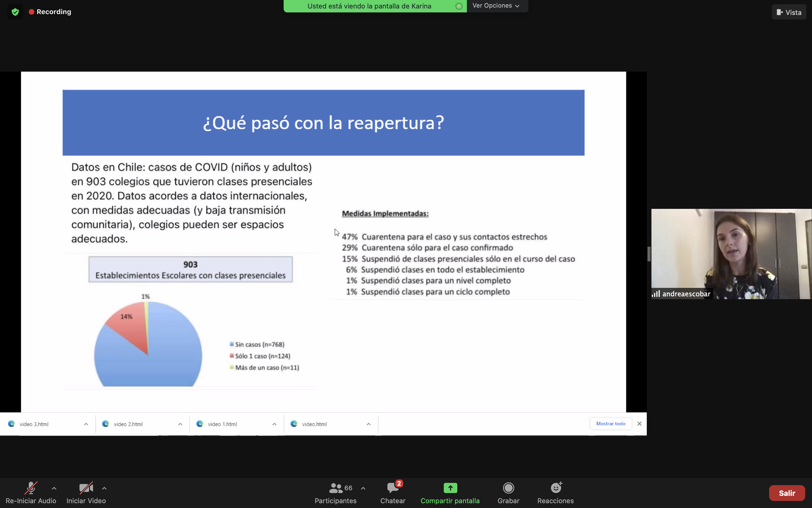This screenshot has width=812, height=508.
Task: Click the '29% Cuarentena sólo para el caso confirmado' line
Action: [427, 248]
